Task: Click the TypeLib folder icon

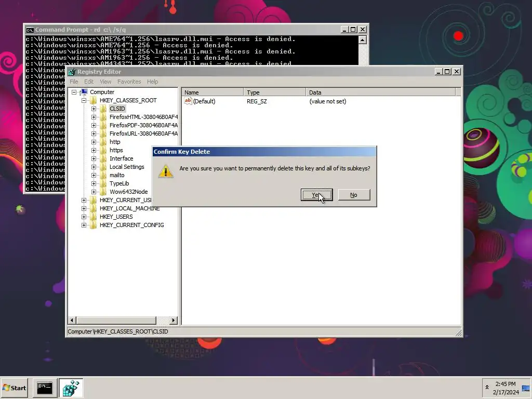Action: (103, 183)
